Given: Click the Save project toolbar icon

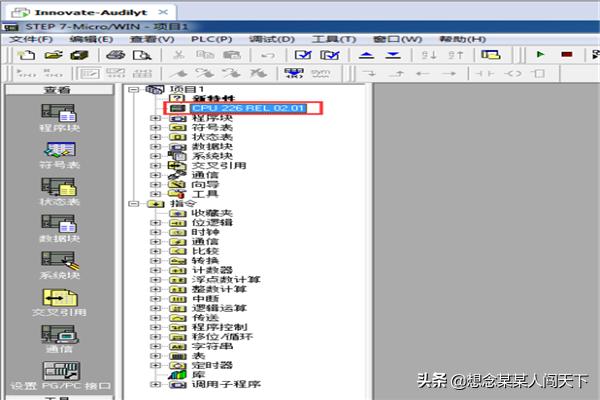Looking at the screenshot, I should point(79,55).
